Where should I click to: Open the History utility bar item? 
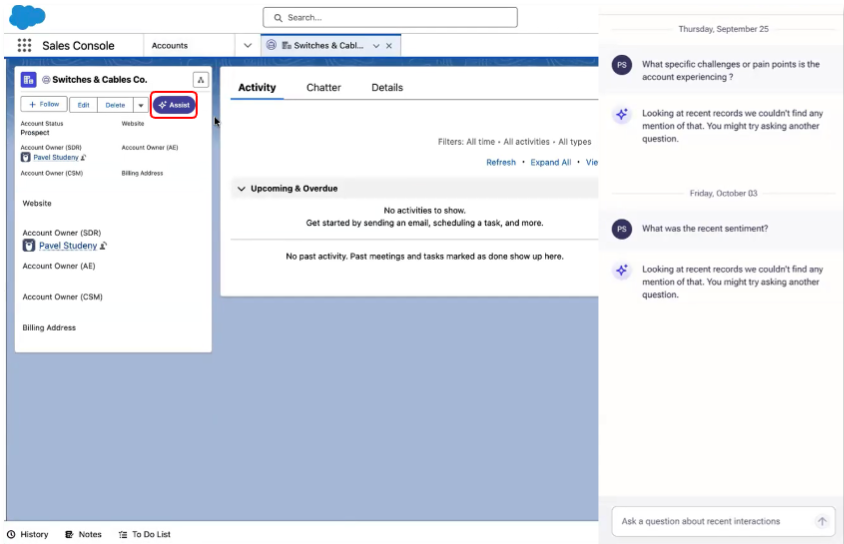point(28,534)
